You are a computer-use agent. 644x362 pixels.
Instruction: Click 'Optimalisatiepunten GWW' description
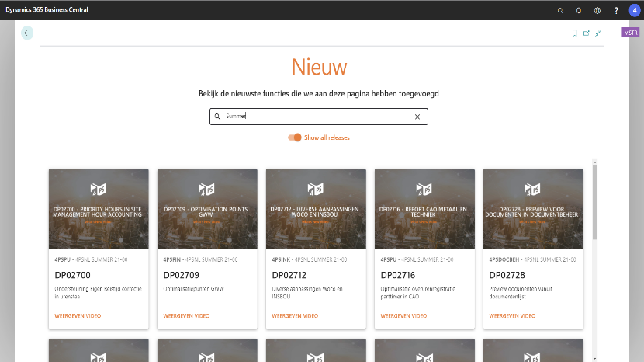(x=194, y=289)
